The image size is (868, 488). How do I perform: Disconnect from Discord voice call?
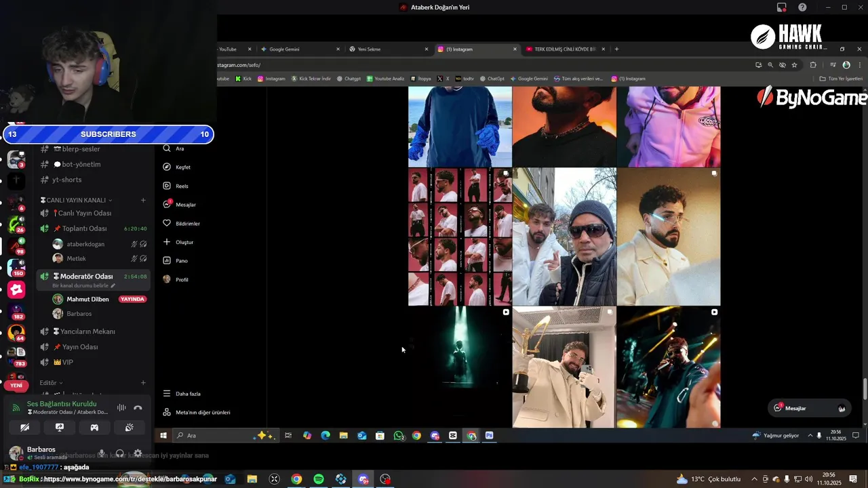pos(138,407)
